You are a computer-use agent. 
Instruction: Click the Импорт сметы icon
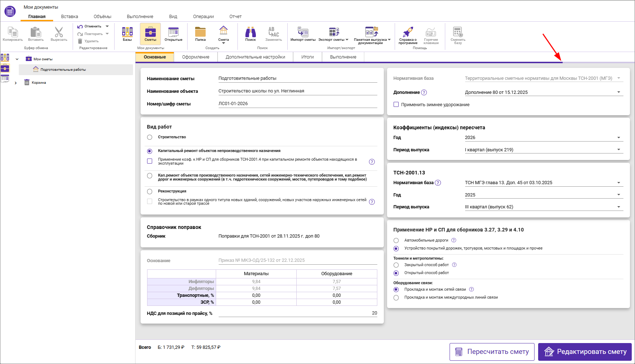[x=303, y=34]
